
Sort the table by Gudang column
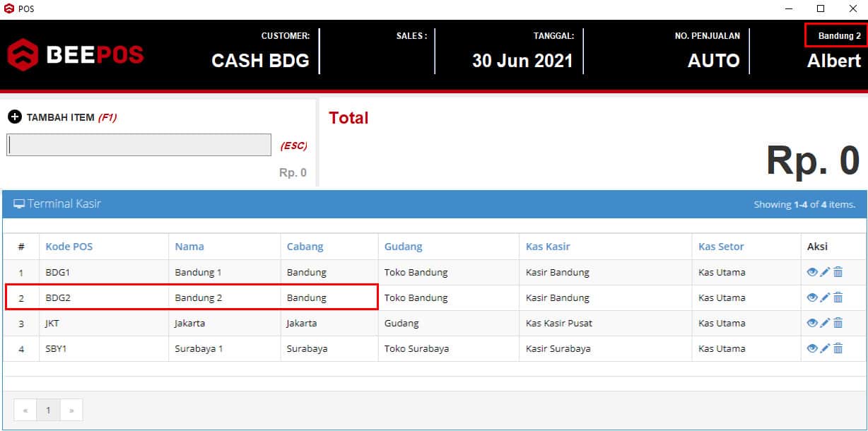404,247
